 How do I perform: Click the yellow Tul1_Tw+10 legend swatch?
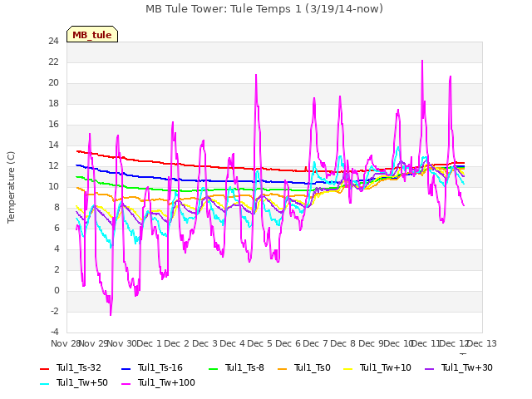click(x=348, y=368)
